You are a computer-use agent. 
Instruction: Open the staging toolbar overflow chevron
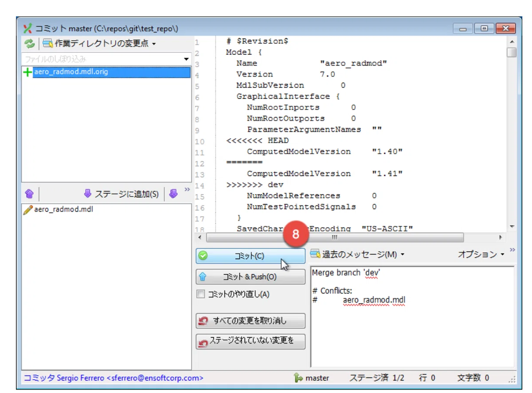187,190
